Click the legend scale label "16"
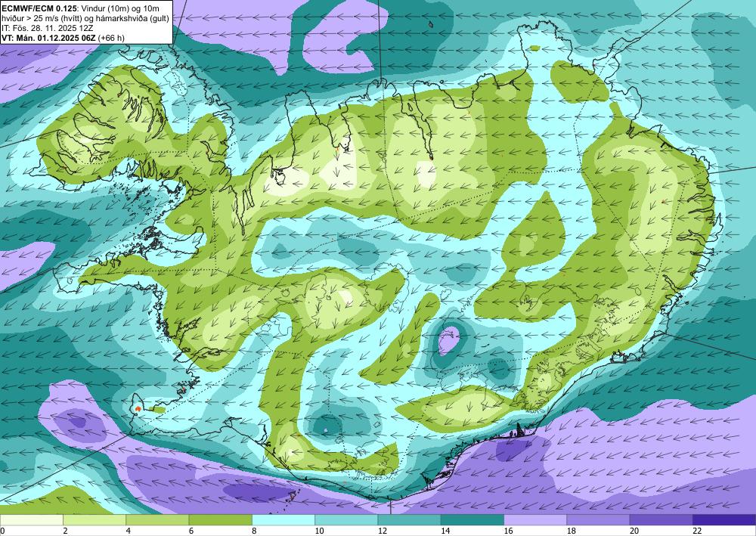 tap(508, 531)
